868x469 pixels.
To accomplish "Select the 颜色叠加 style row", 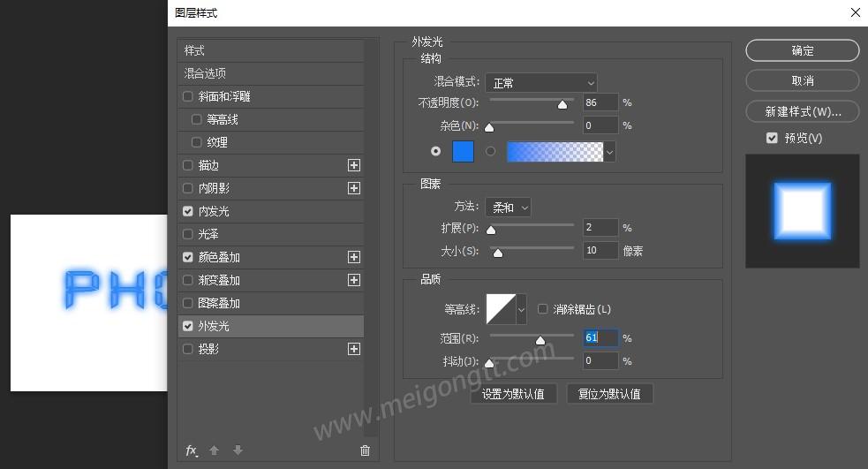I will [270, 257].
